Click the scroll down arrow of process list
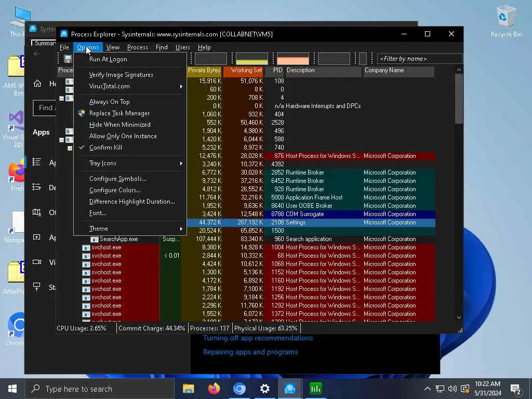Screen dimensions: 532x399 (459, 317)
